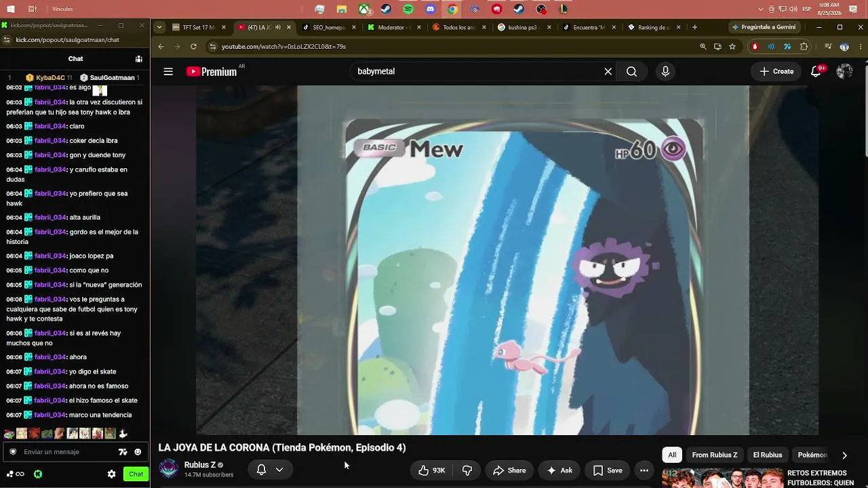Viewport: 868px width, 488px height.
Task: Open the translate icon in Kick message box
Action: tap(123, 452)
